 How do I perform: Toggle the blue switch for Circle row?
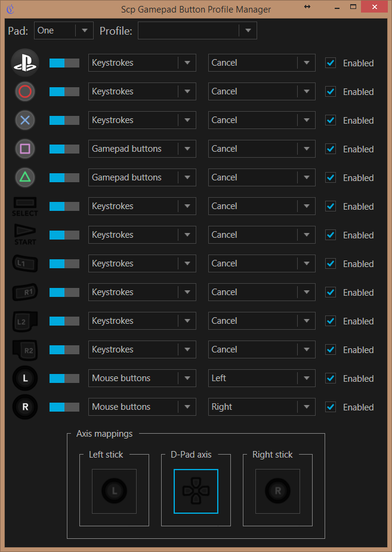[x=64, y=91]
